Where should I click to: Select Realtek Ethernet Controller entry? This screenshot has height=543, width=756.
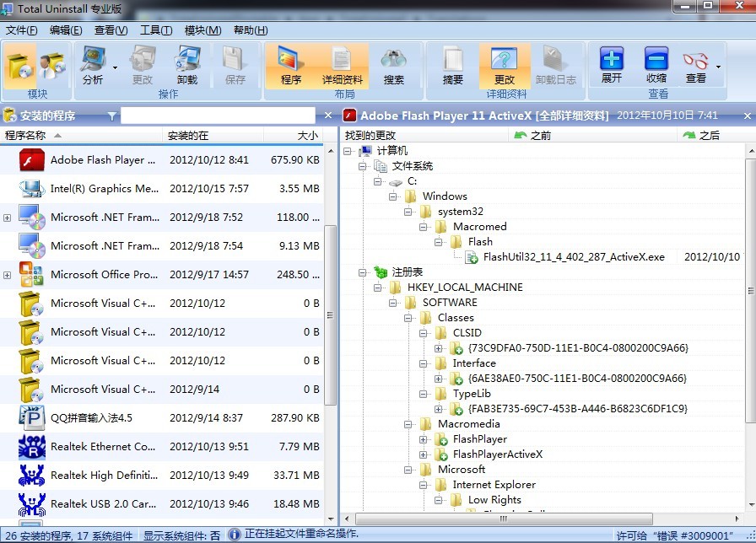tap(162, 447)
